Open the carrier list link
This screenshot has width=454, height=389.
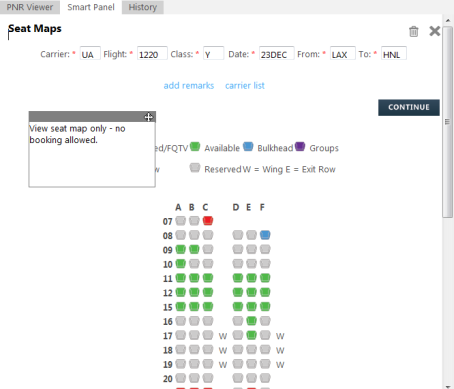245,86
